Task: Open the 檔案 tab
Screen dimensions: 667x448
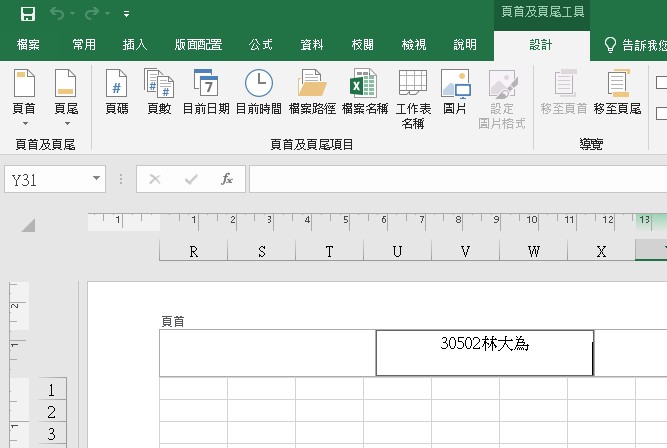Action: [x=28, y=45]
